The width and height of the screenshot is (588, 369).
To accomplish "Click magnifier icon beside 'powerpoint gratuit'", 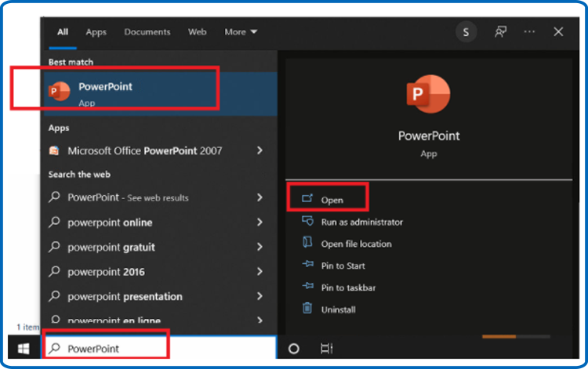I will point(54,247).
